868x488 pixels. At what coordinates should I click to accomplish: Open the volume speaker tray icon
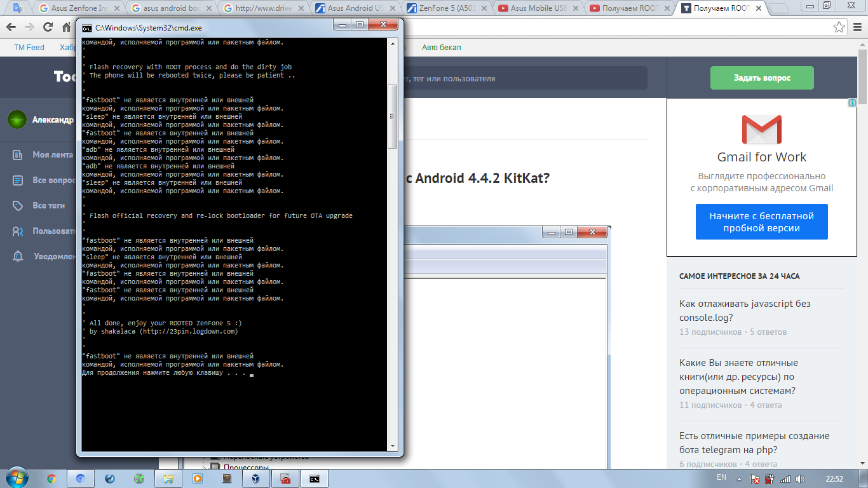[799, 478]
